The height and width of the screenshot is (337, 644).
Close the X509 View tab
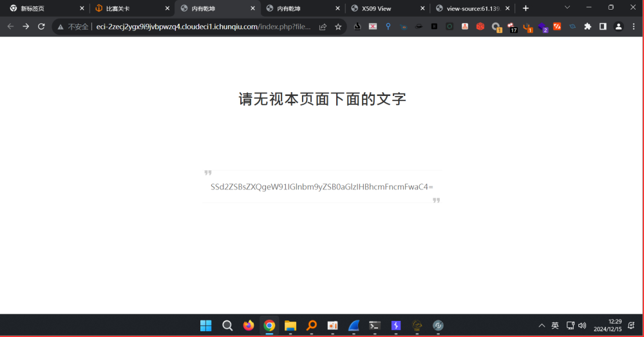(x=422, y=8)
